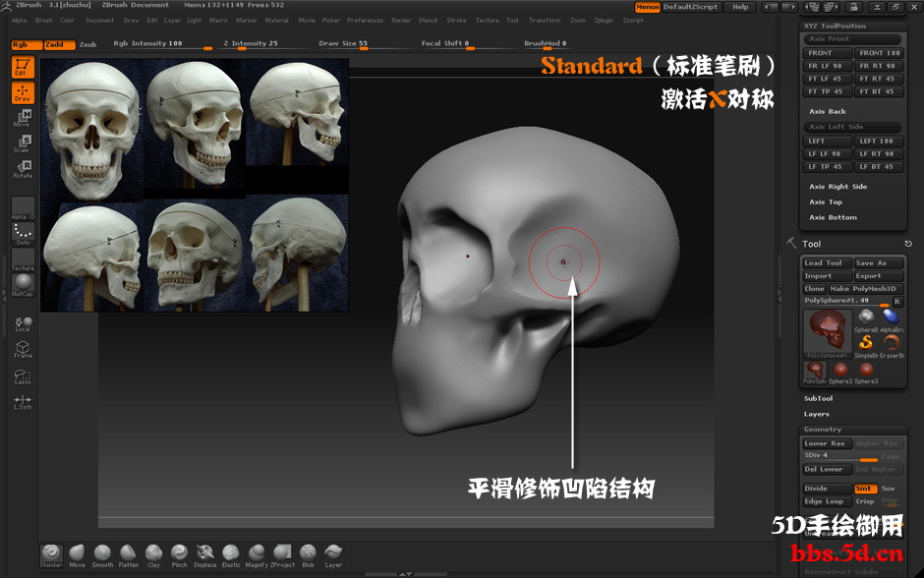Screen dimensions: 924x578
Task: Toggle the Smt smooth subdivision option
Action: coord(866,489)
